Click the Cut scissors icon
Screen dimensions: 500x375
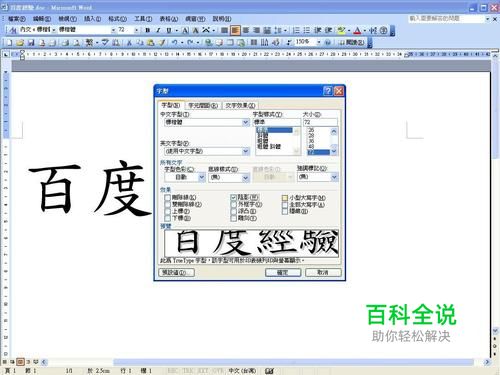tap(129, 42)
